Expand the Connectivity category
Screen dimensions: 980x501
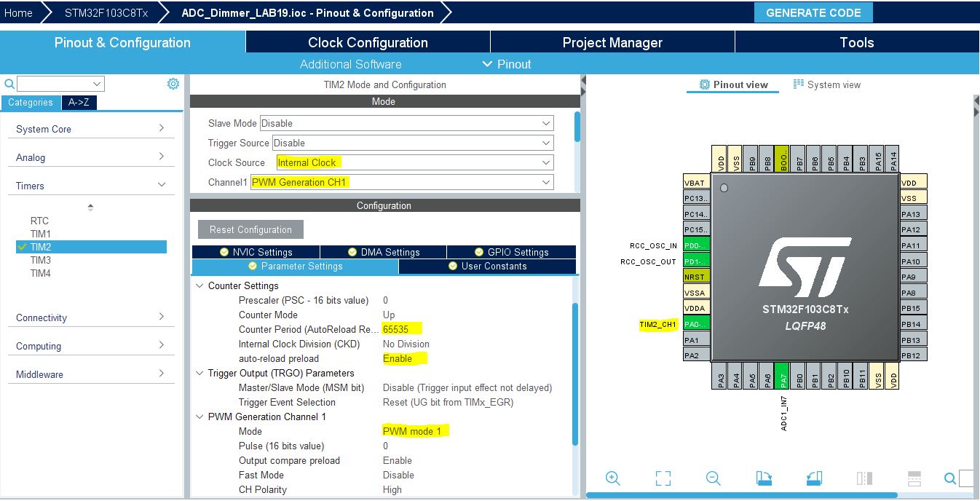coord(91,317)
